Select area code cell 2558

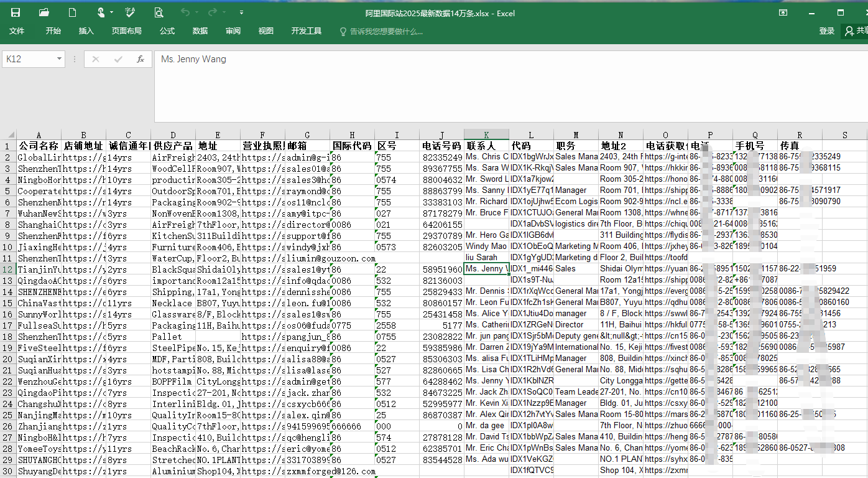(x=397, y=325)
